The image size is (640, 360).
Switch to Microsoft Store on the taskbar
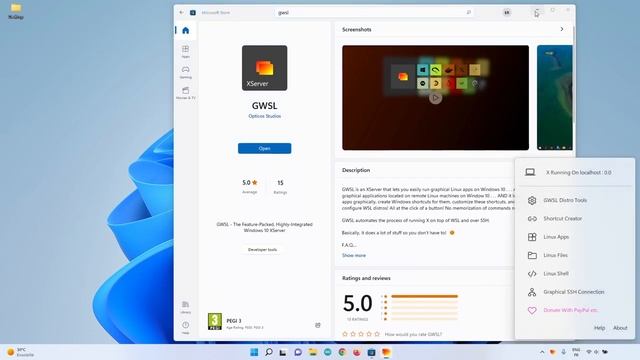pos(371,352)
